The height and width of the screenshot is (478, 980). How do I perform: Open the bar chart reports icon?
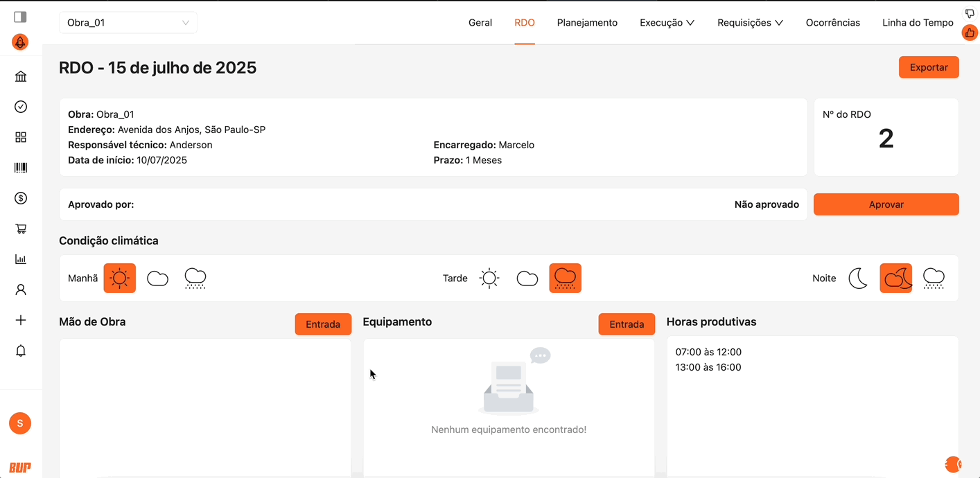pyautogui.click(x=21, y=259)
